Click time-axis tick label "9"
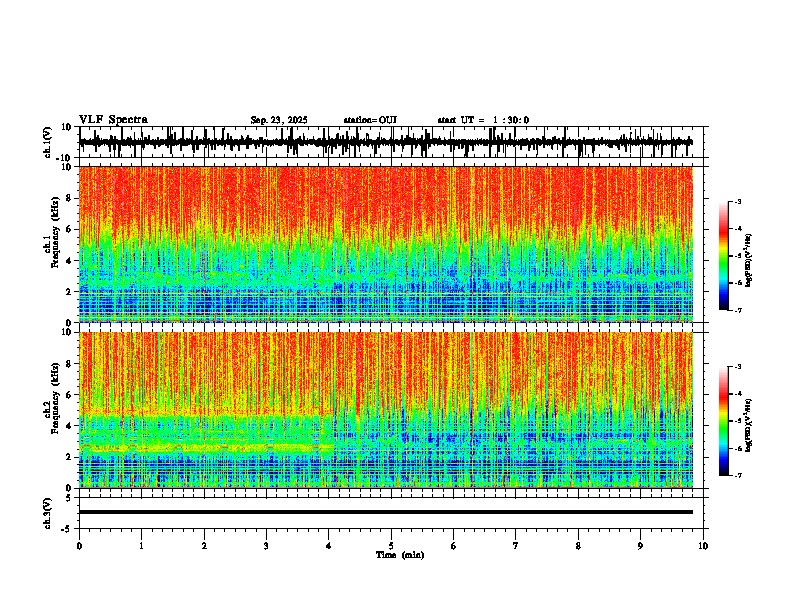The width and height of the screenshot is (792, 612). click(x=640, y=546)
